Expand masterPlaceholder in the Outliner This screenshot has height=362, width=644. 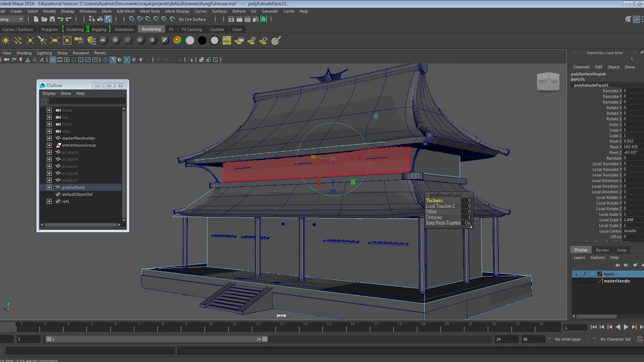49,138
